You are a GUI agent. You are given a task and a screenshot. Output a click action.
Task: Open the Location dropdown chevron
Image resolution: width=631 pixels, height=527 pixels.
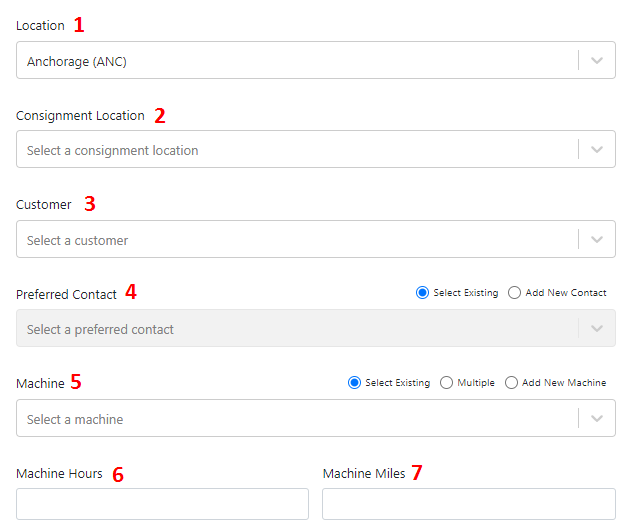pos(597,60)
